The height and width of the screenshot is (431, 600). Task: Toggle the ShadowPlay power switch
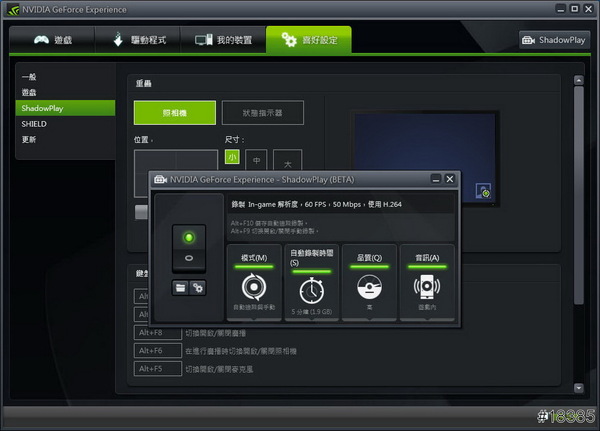point(189,248)
